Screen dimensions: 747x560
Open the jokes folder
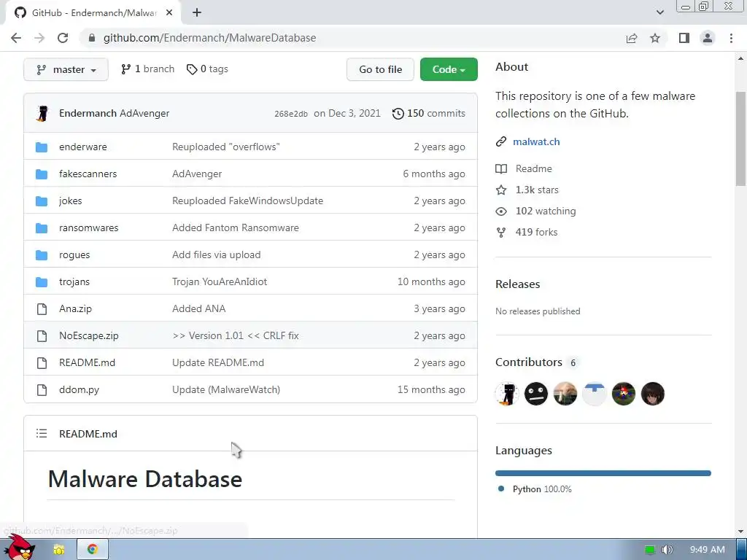(x=71, y=201)
